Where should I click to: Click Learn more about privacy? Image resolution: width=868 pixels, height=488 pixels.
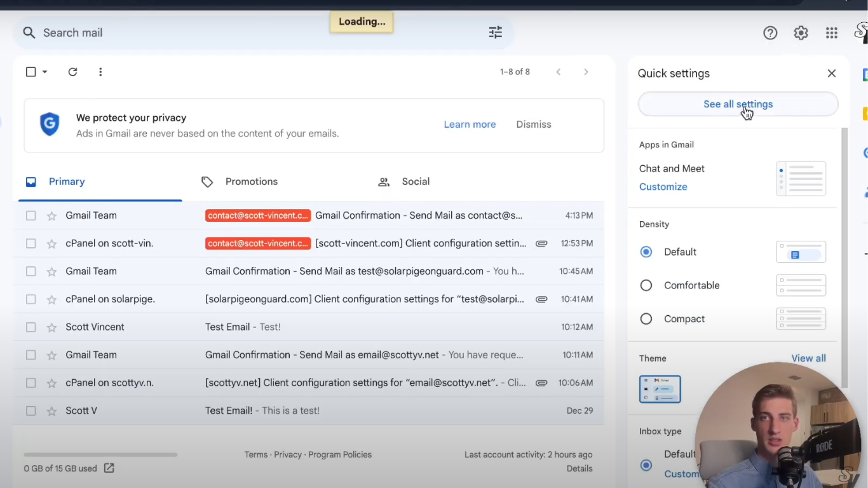coord(470,125)
